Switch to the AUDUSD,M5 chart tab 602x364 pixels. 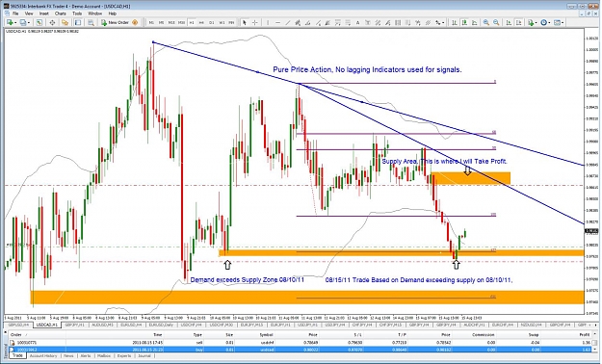pyautogui.click(x=103, y=325)
